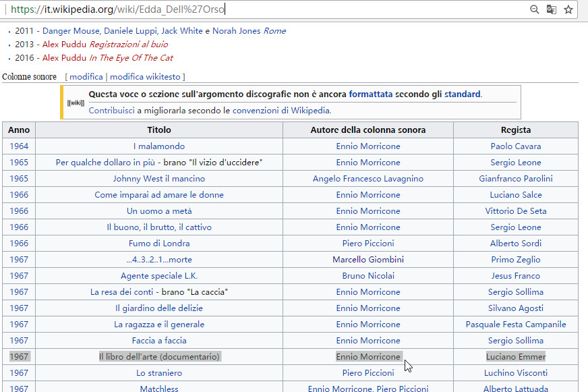Bookmark this page with the star icon
This screenshot has width=588, height=392.
point(568,9)
